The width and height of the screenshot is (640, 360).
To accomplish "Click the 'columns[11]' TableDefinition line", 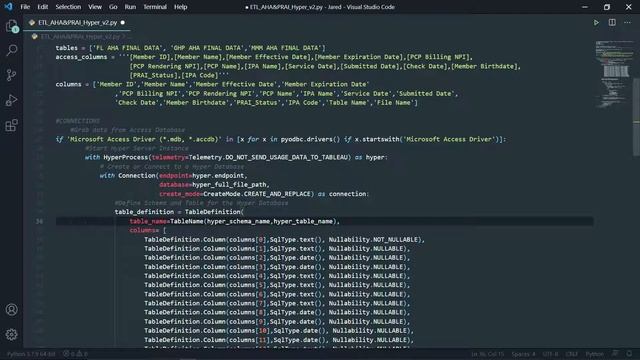I will [x=278, y=340].
